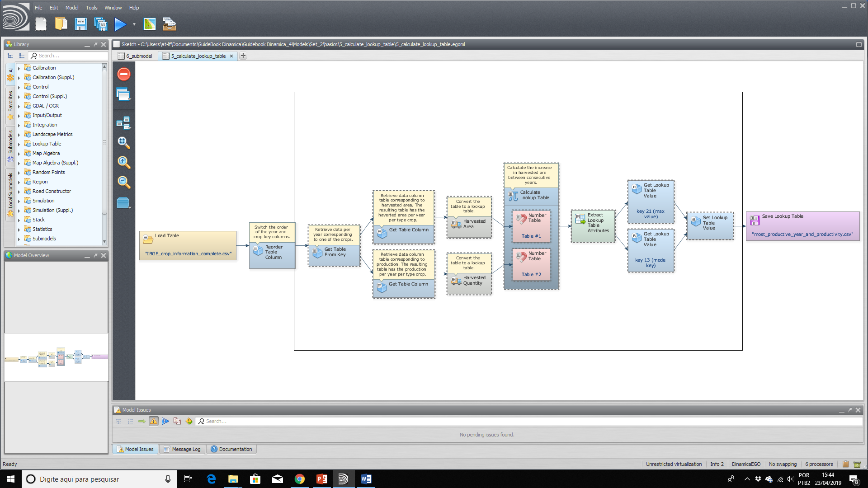
Task: Expand the Calibration category
Action: click(x=19, y=68)
